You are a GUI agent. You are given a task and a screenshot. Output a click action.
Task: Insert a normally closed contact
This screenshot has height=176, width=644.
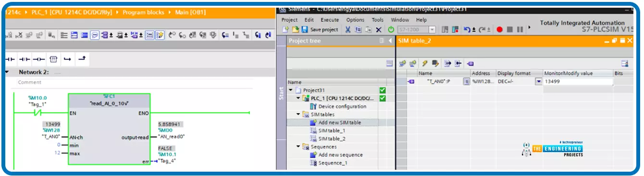[25, 59]
